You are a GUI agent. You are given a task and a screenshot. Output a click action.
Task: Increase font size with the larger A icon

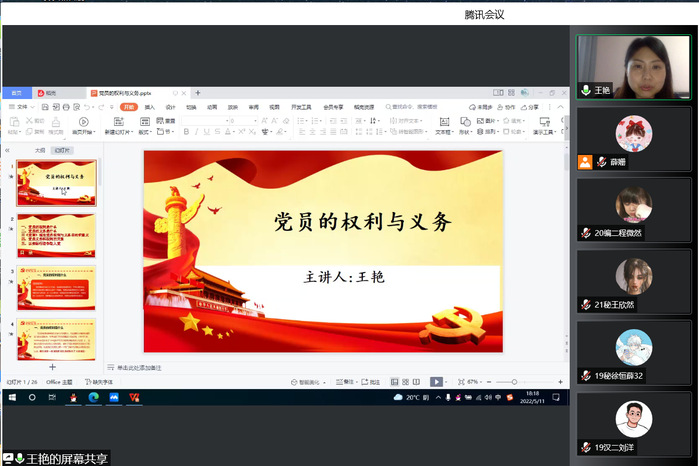[x=264, y=121]
